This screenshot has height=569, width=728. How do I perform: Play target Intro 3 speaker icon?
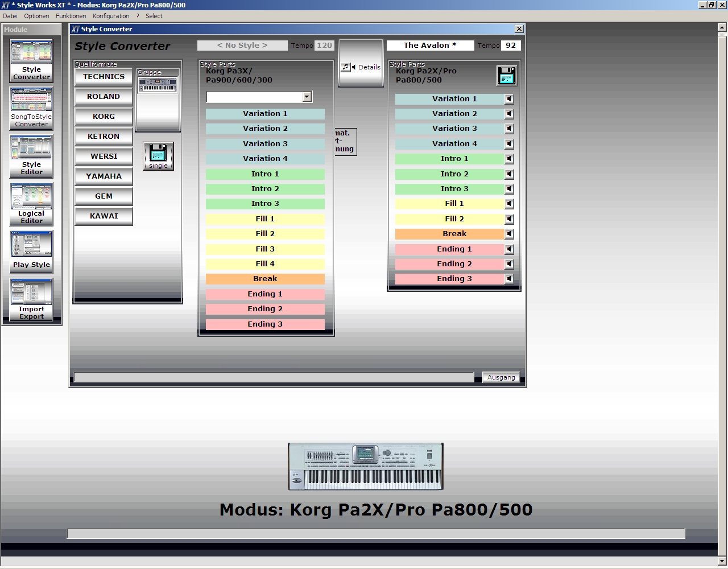(x=509, y=189)
